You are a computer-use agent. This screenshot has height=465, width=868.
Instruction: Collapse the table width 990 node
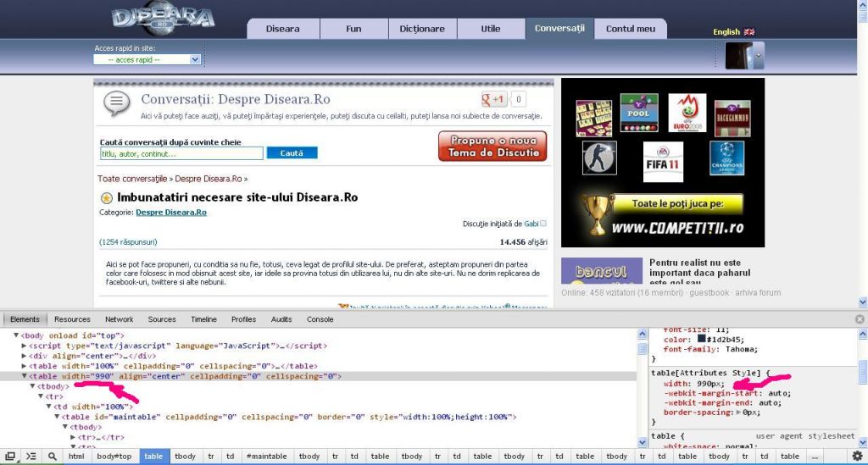pyautogui.click(x=24, y=376)
